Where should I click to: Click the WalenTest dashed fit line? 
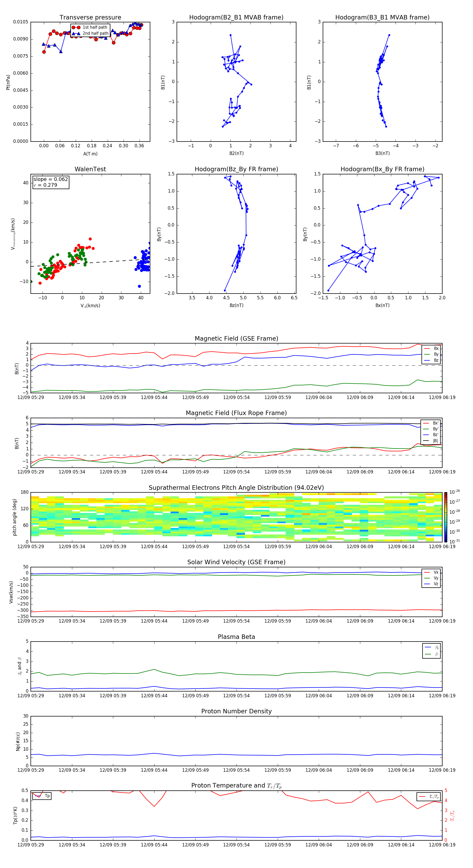pos(90,263)
